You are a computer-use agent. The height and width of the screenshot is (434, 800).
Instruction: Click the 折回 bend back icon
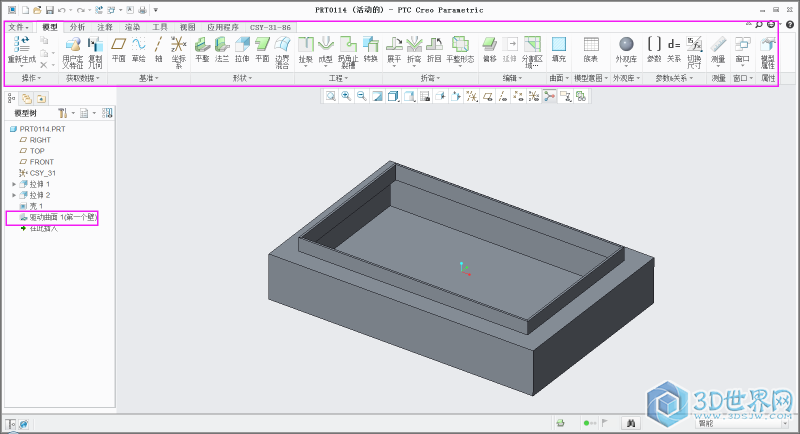[x=434, y=45]
